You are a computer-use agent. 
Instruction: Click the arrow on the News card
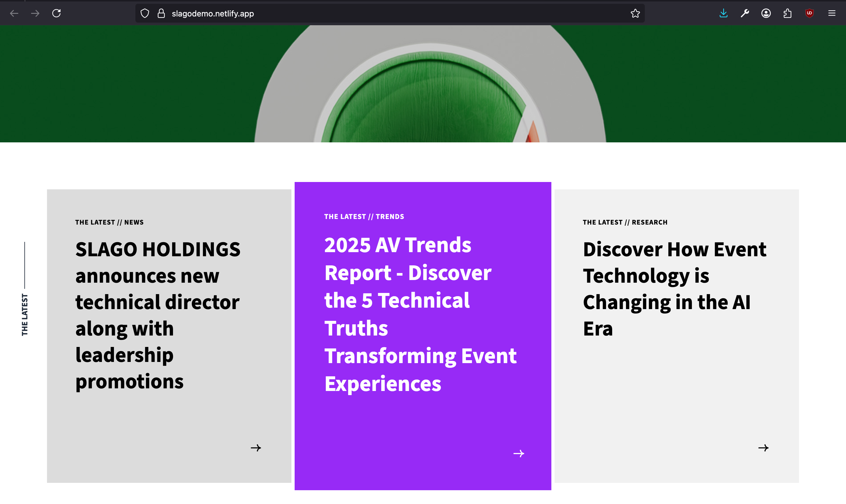point(256,448)
